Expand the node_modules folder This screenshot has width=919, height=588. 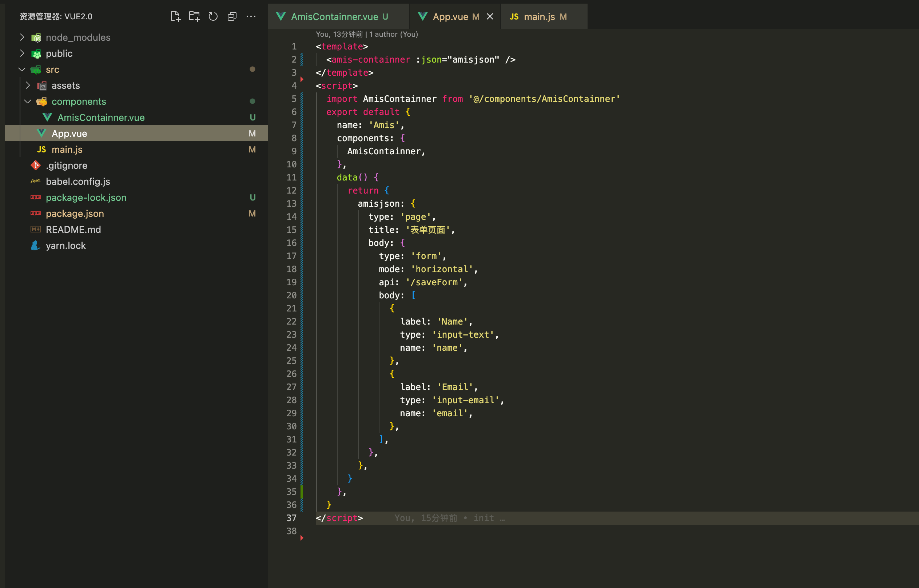click(x=22, y=37)
